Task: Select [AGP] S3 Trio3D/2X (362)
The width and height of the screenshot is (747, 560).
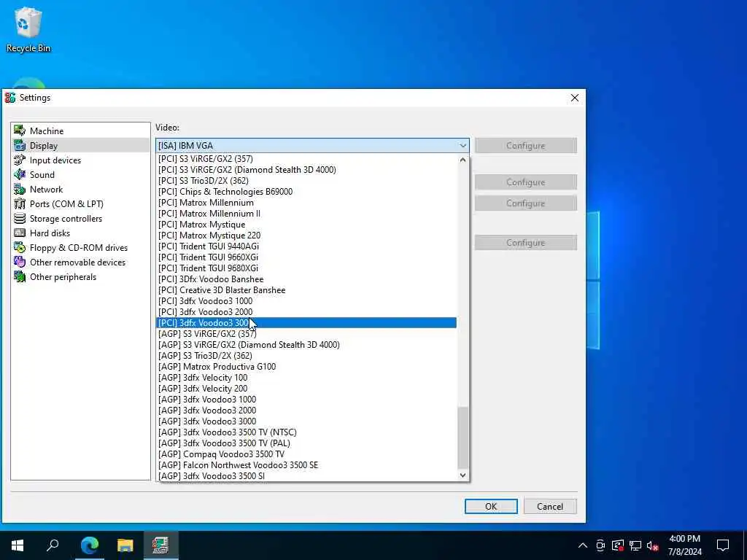Action: pos(306,356)
